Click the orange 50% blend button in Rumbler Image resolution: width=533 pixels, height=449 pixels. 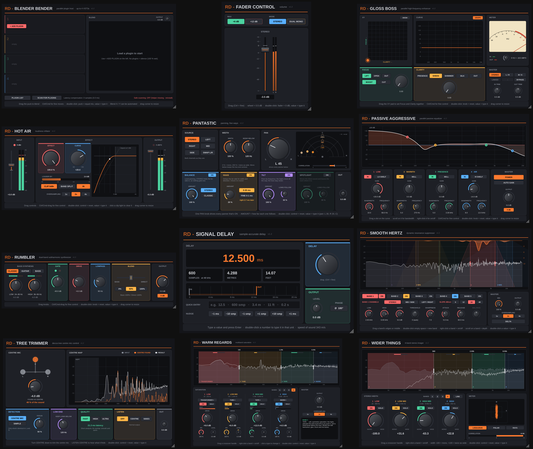click(x=131, y=289)
